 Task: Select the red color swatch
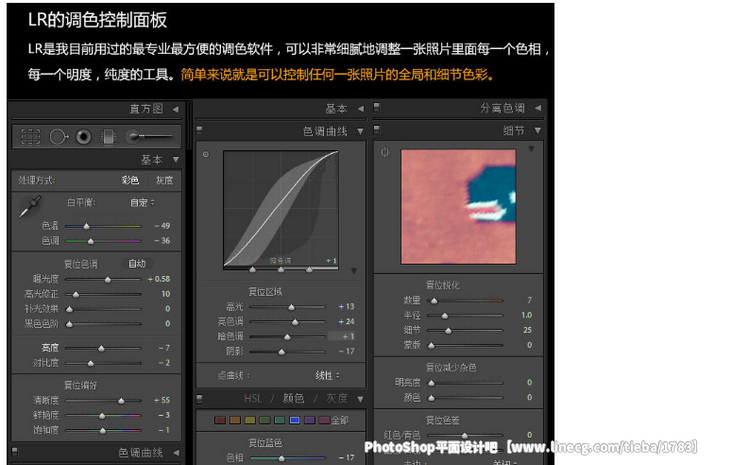click(220, 420)
